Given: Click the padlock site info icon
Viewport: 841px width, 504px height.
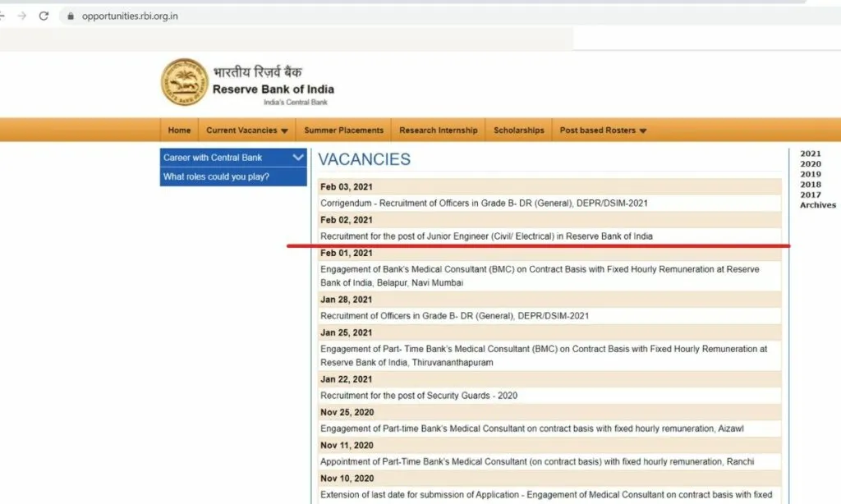Looking at the screenshot, I should click(71, 16).
